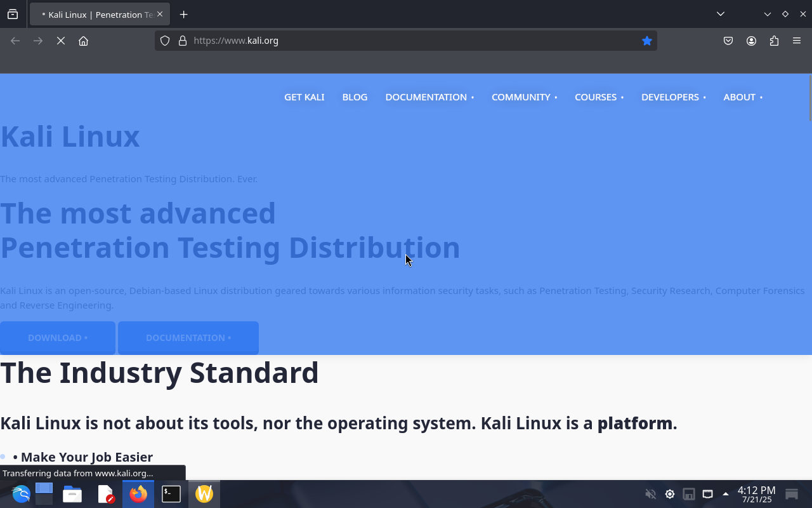
Task: Click 'Penetration Testing Distribution' headline line
Action: pyautogui.click(x=230, y=248)
